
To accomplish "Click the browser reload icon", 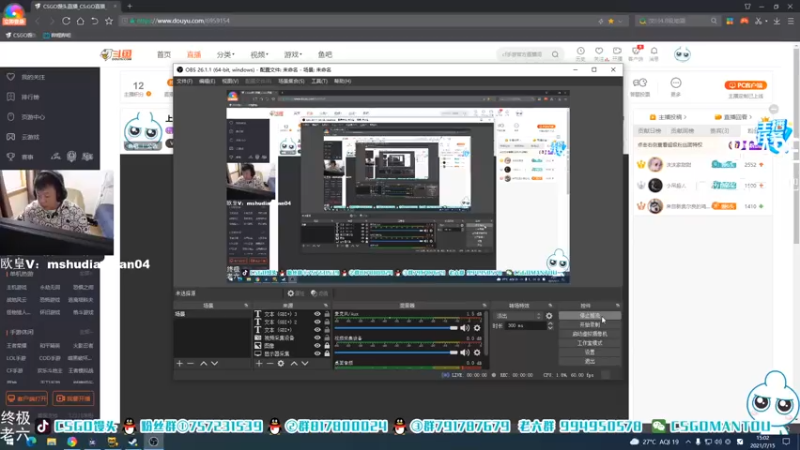I will point(66,21).
